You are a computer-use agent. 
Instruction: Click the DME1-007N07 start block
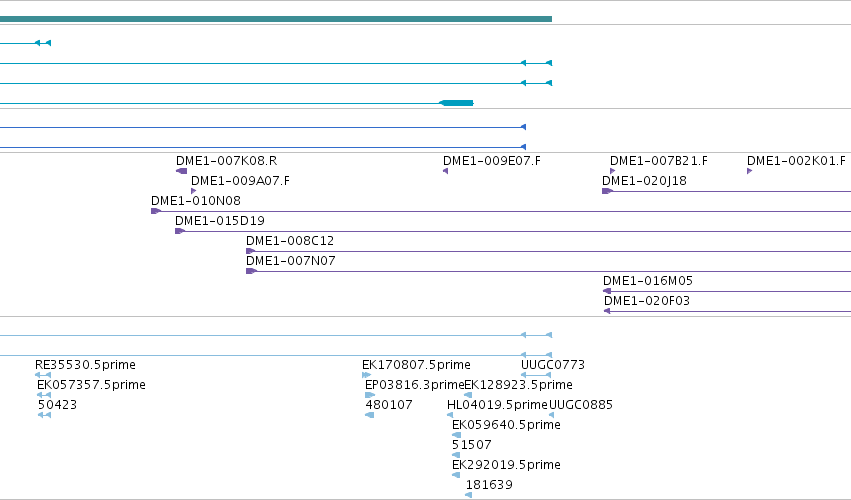(x=251, y=271)
